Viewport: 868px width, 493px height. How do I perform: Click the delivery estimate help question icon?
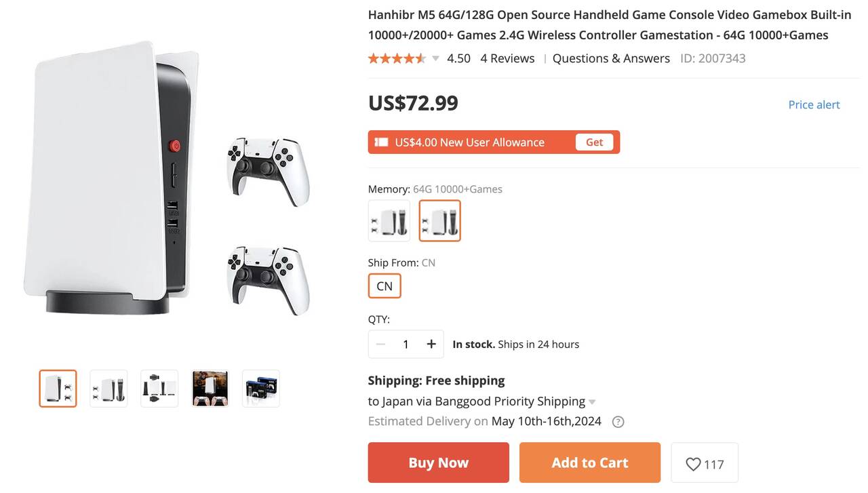click(x=618, y=422)
